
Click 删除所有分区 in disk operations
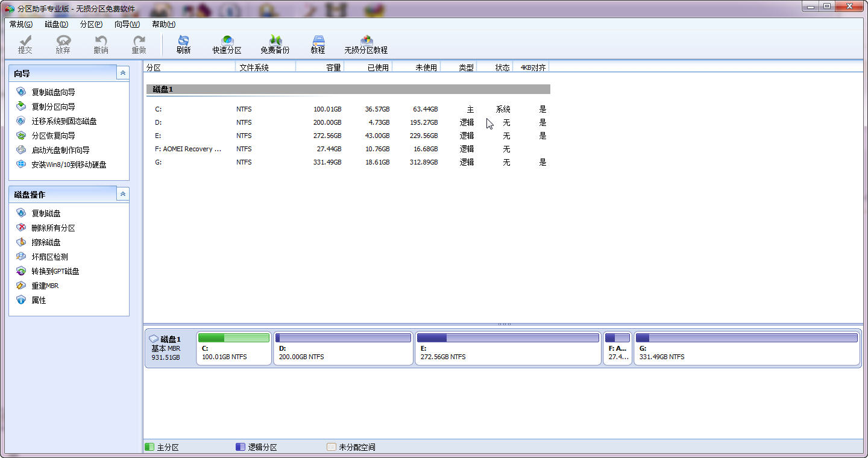53,228
